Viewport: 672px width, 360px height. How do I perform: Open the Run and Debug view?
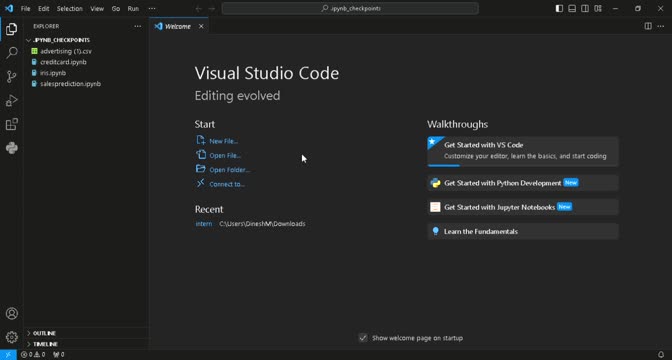pos(12,101)
